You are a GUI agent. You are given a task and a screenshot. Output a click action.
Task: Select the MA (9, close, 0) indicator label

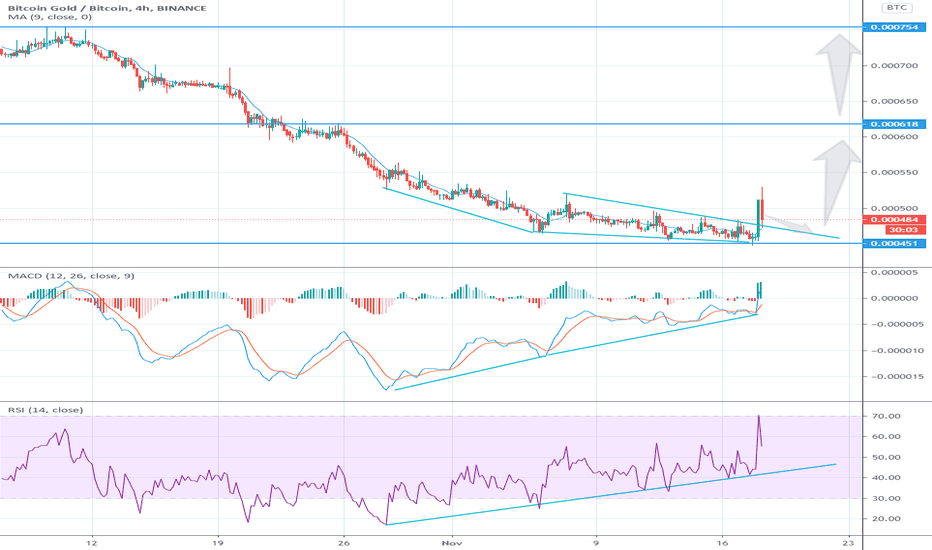coord(50,17)
